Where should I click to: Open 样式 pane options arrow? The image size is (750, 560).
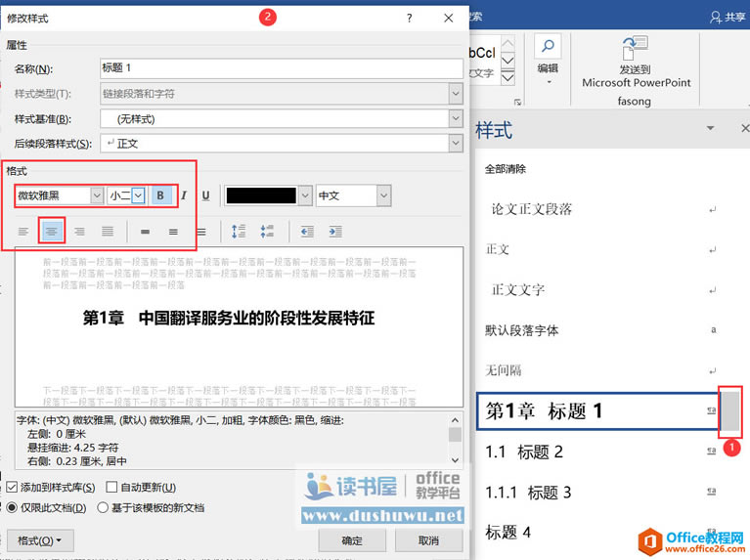(x=710, y=128)
